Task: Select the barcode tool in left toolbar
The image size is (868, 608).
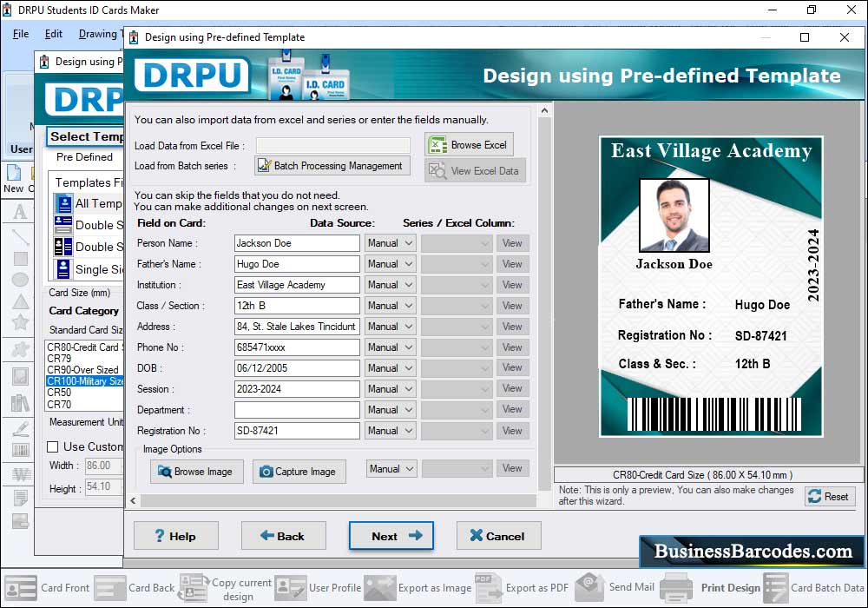Action: point(21,450)
